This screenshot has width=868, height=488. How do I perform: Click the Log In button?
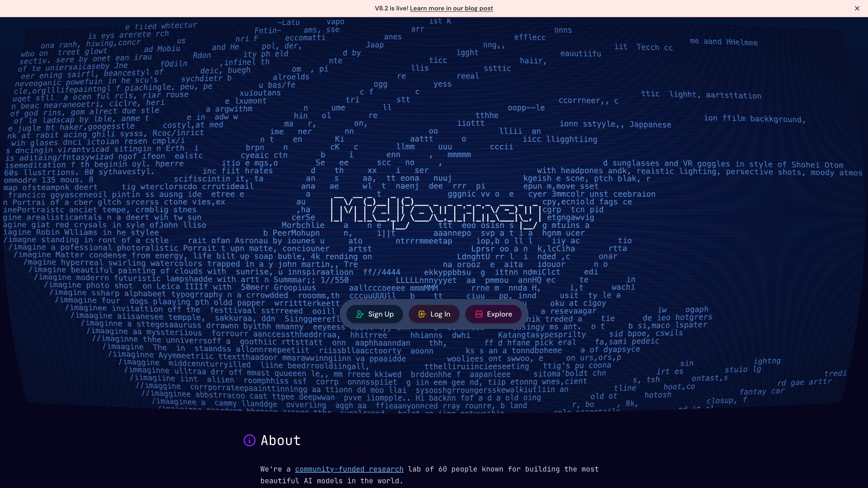point(434,314)
